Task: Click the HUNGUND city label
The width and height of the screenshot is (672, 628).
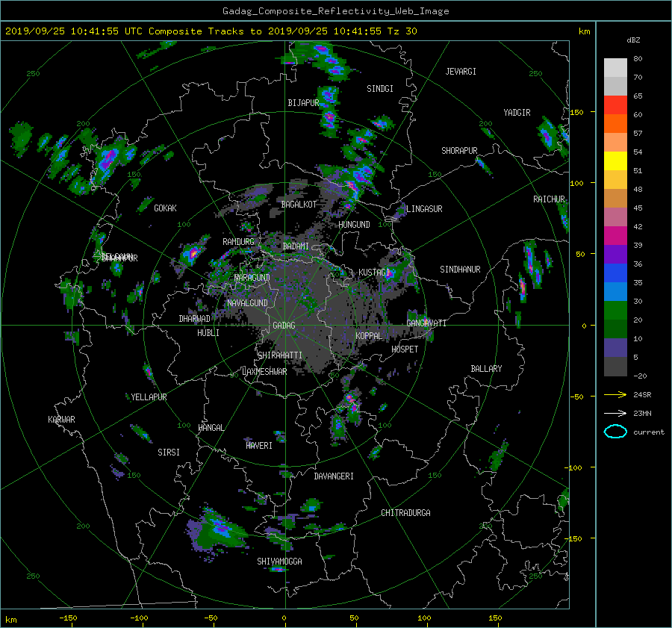Action: 354,225
